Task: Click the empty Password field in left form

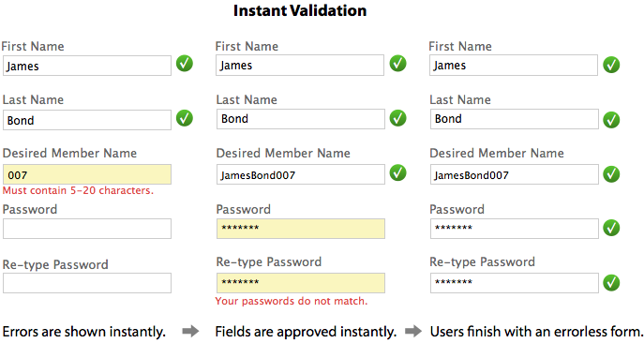Action: [87, 229]
